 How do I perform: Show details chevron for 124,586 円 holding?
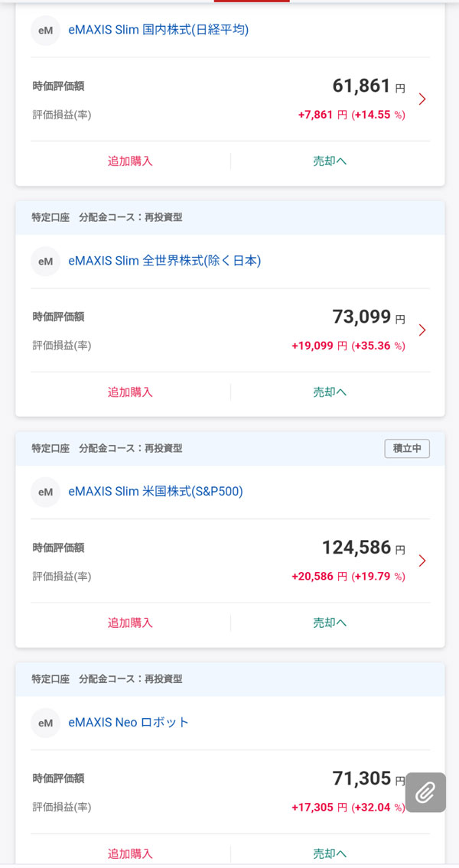point(422,561)
